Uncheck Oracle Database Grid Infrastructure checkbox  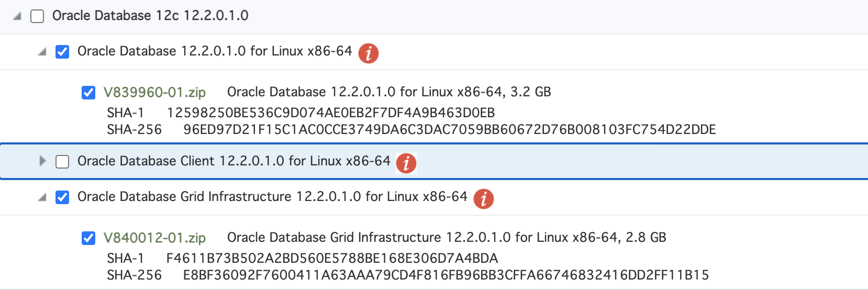pos(62,197)
